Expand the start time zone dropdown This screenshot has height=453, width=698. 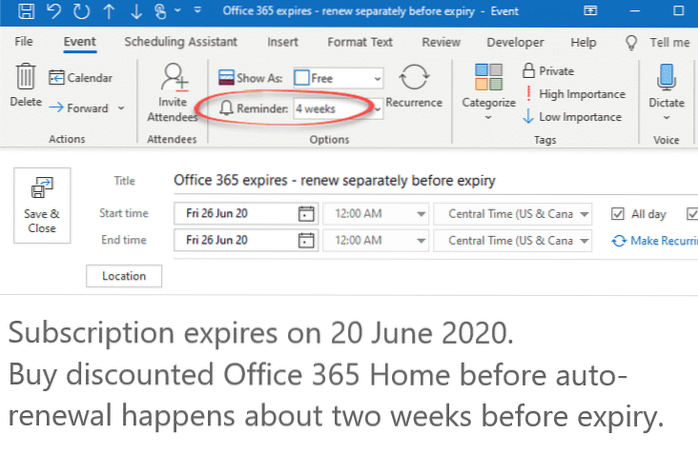coord(585,214)
